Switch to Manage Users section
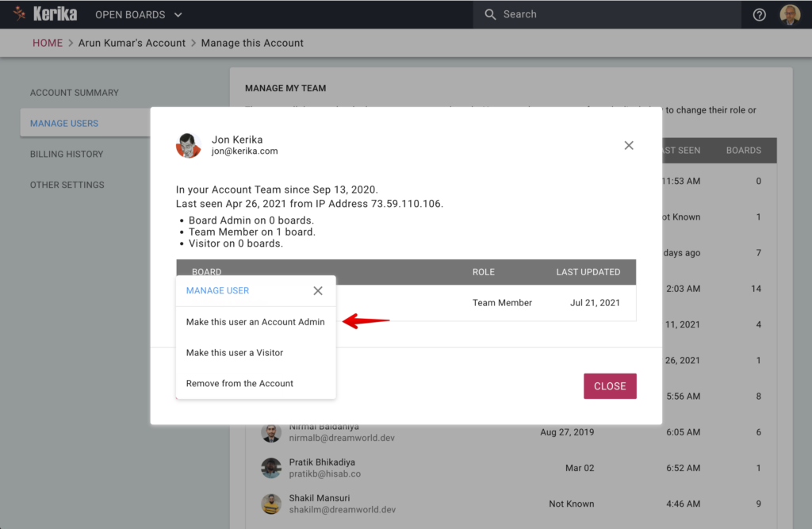 point(64,123)
